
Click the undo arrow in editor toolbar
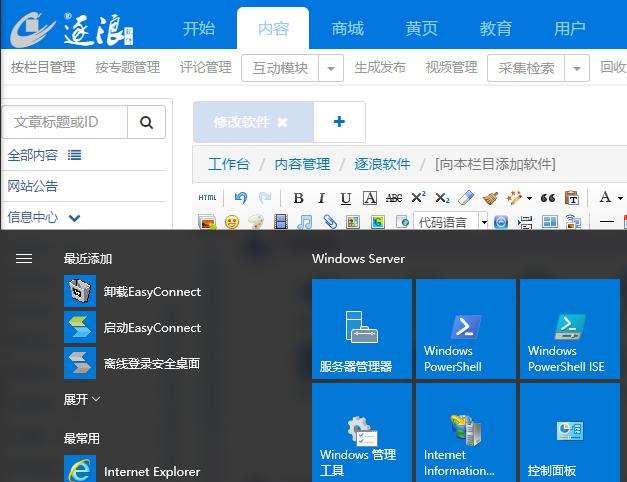[241, 198]
